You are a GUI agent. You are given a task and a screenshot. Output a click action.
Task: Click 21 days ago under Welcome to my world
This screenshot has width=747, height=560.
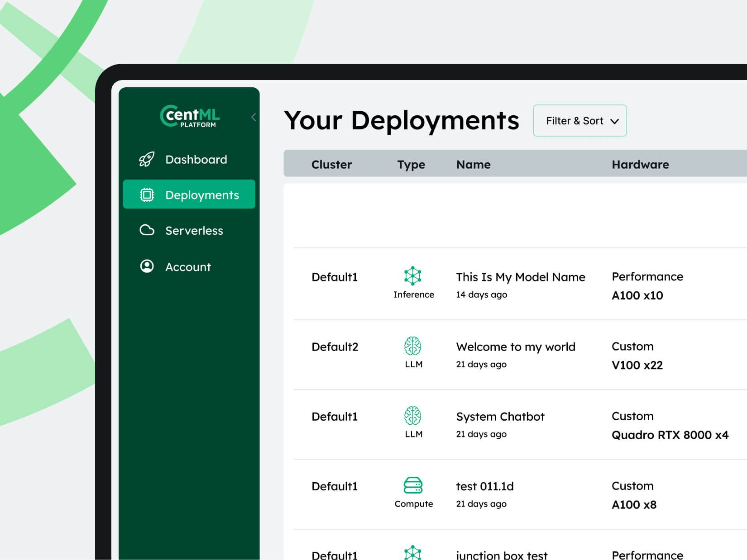pos(481,364)
